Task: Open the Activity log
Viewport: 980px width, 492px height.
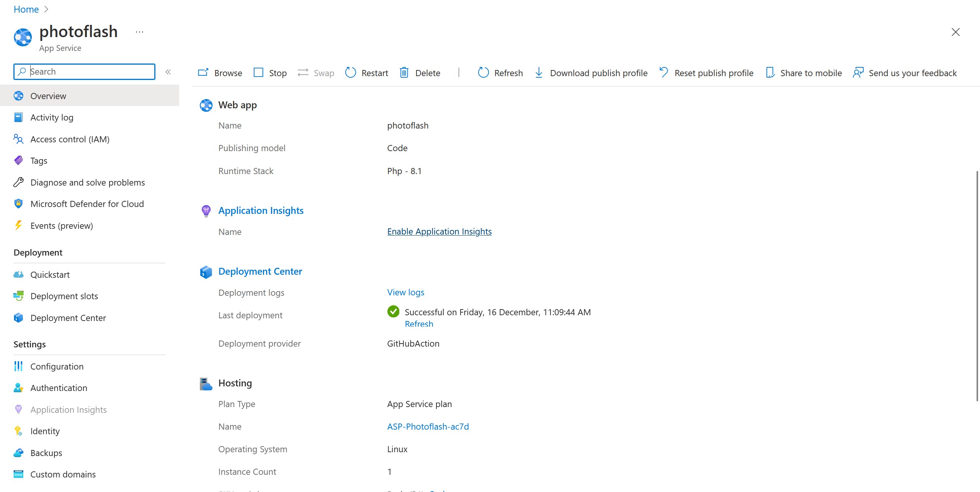Action: 52,117
